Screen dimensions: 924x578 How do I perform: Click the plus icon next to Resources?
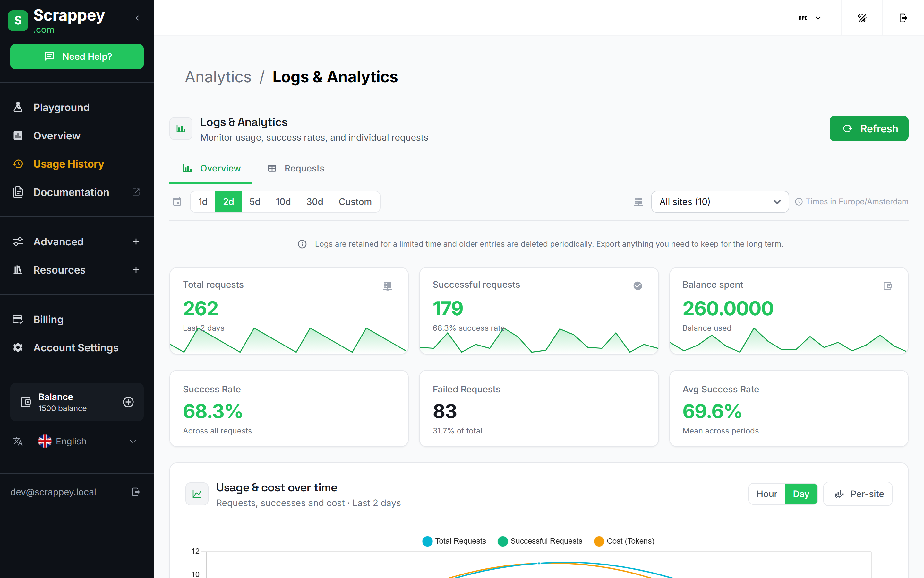pos(136,270)
